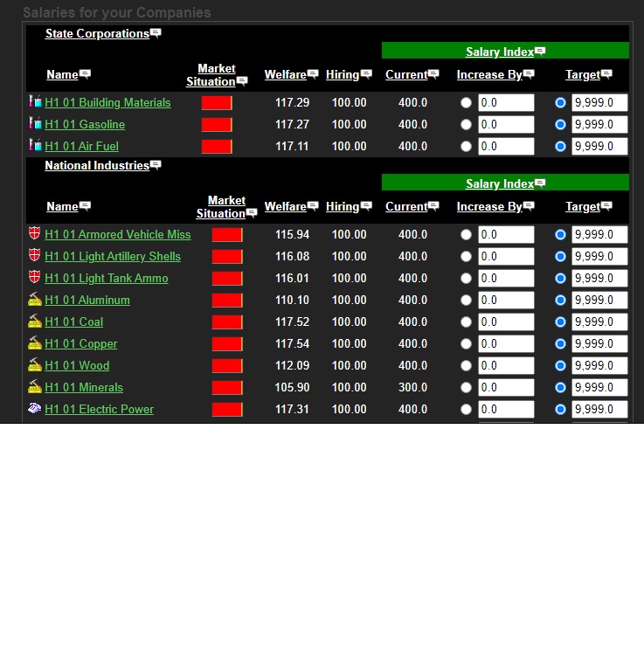Click the shield icon beside H1 01 Light Artillery Shells
Image resolution: width=644 pixels, height=664 pixels.
(x=35, y=255)
